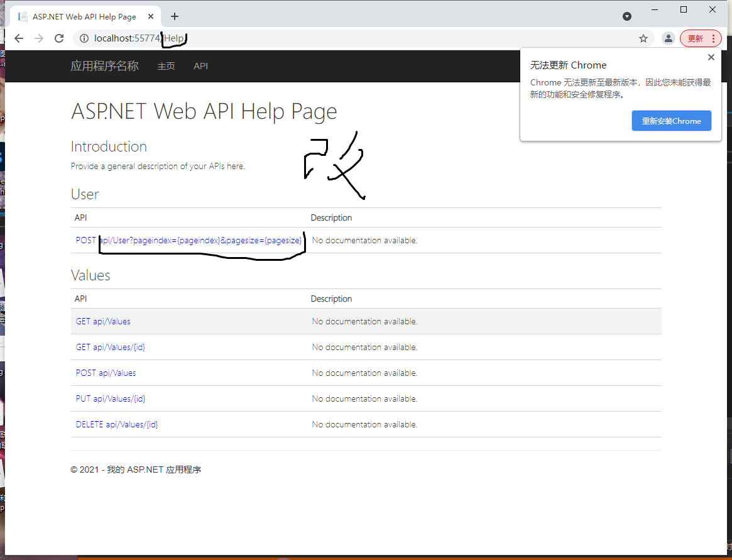Viewport: 732px width, 560px height.
Task: Click the Description column header in User table
Action: pyautogui.click(x=332, y=217)
